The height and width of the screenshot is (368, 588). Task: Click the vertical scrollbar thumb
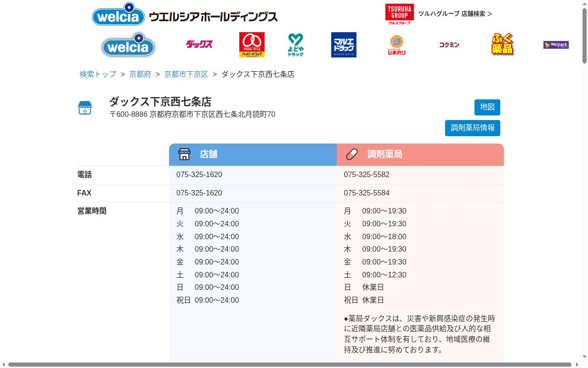[x=584, y=35]
